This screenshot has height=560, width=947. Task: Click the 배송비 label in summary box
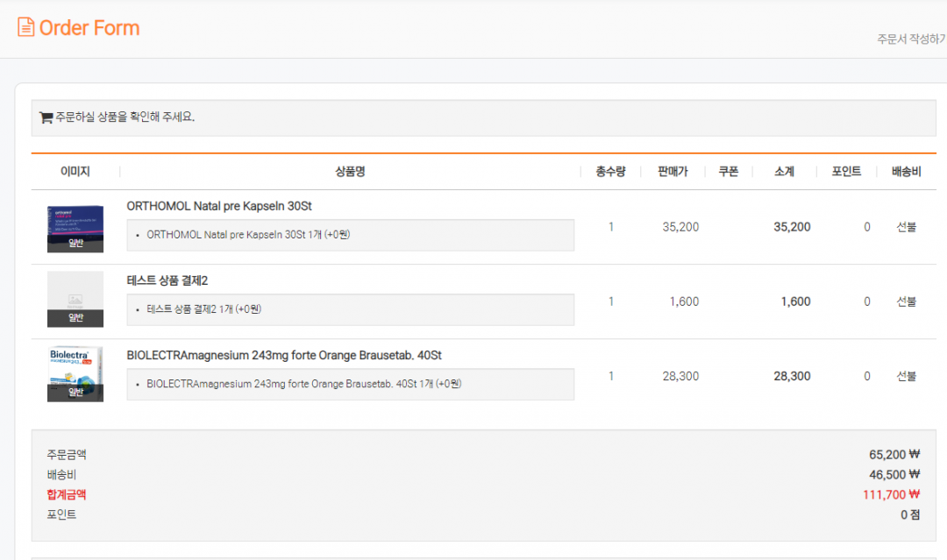point(61,475)
